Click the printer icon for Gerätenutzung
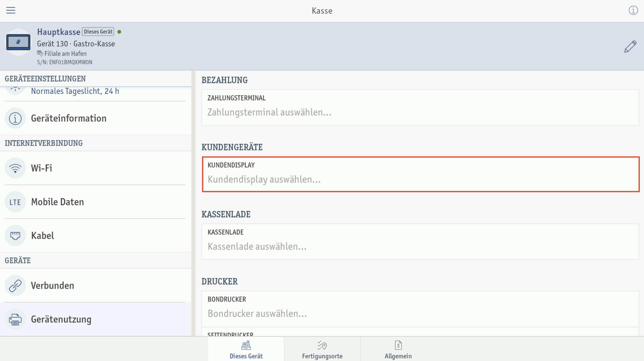644x361 pixels. 15,319
